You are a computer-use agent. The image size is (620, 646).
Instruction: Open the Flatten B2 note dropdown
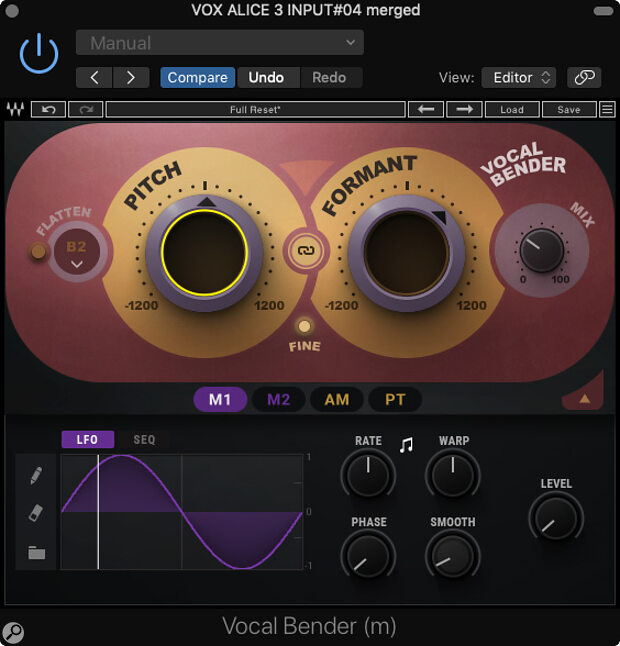[77, 252]
